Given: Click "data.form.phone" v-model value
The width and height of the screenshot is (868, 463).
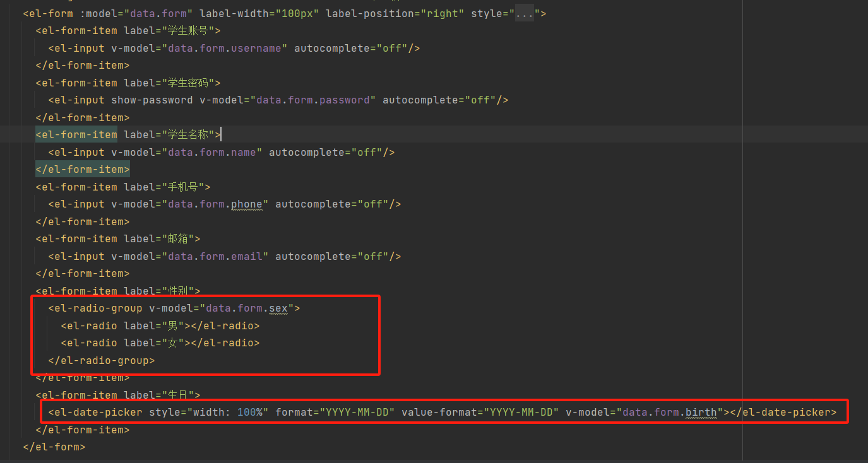Looking at the screenshot, I should point(215,204).
